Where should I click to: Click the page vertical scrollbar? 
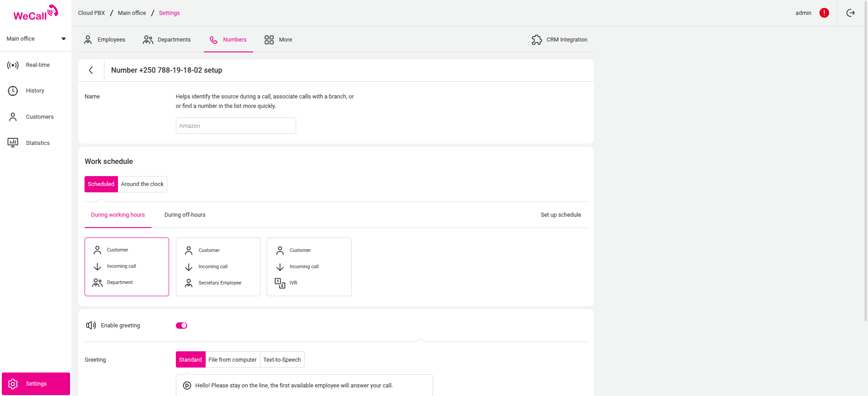click(x=866, y=161)
